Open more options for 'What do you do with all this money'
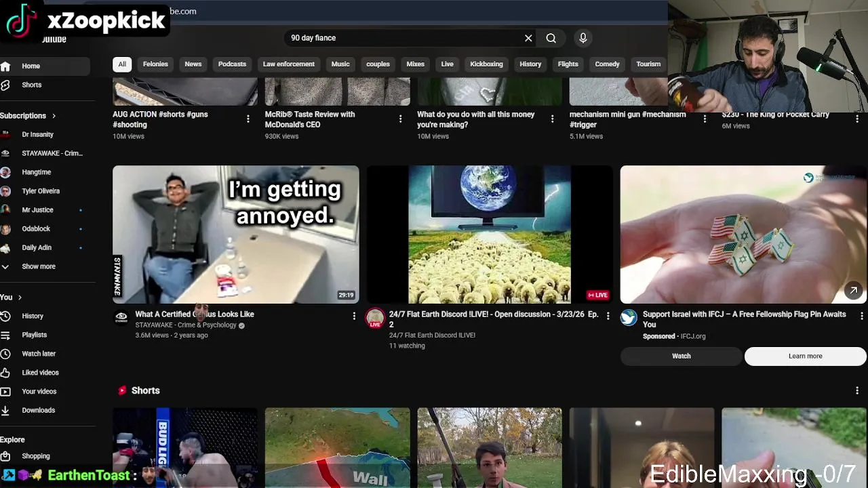The height and width of the screenshot is (488, 868). pyautogui.click(x=552, y=119)
